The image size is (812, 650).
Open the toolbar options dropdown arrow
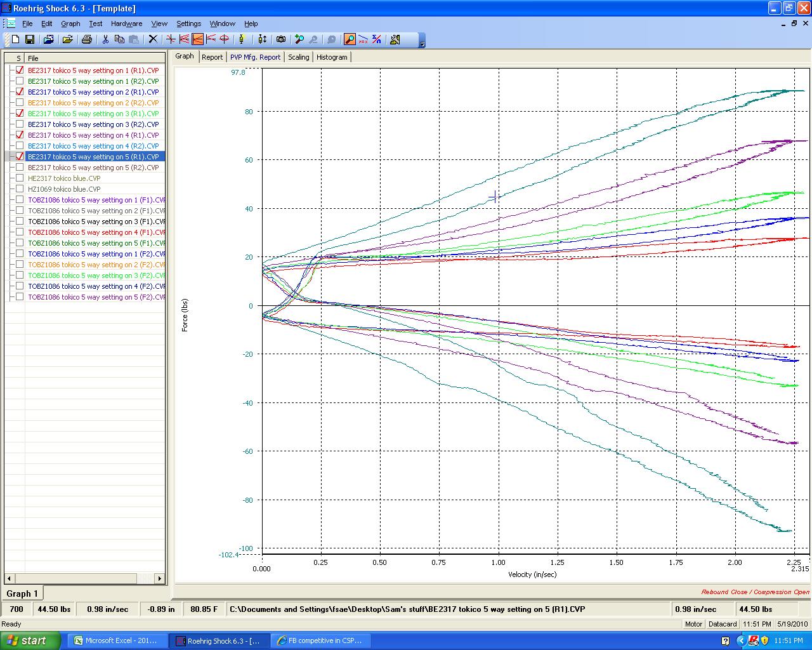(x=422, y=43)
